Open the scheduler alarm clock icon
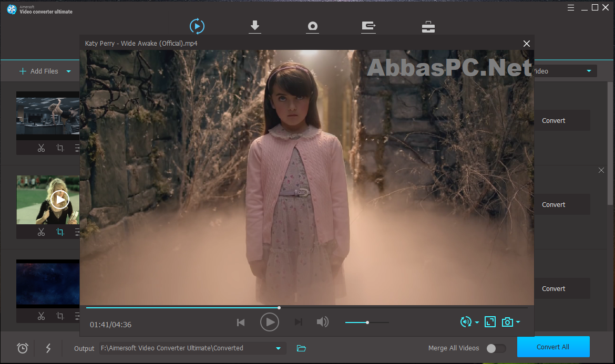 pos(23,348)
